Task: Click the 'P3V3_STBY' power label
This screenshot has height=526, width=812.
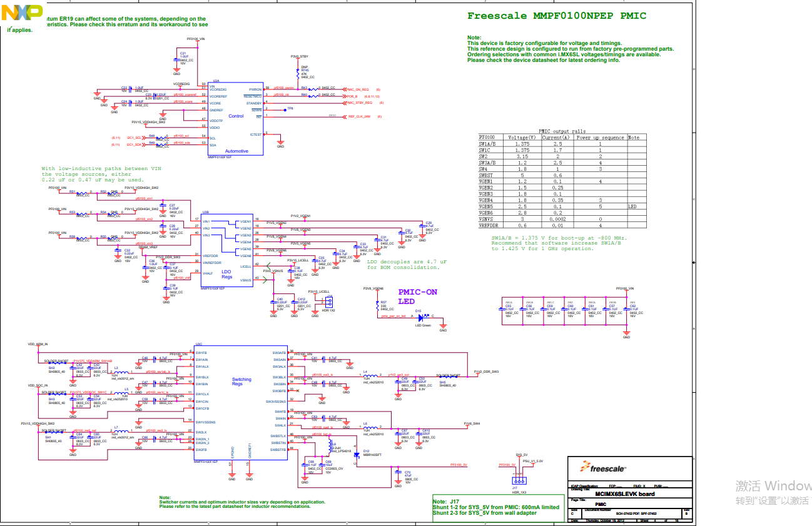Action: pos(300,56)
